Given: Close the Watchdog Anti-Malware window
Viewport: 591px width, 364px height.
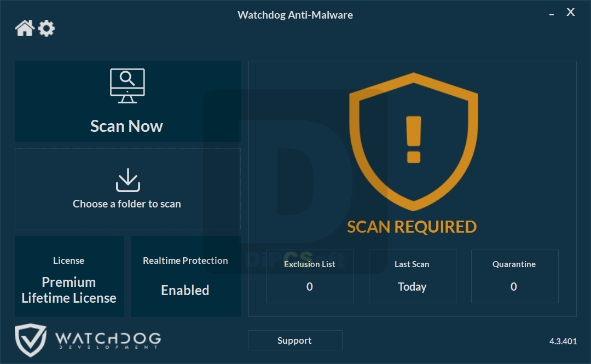Looking at the screenshot, I should click(571, 12).
